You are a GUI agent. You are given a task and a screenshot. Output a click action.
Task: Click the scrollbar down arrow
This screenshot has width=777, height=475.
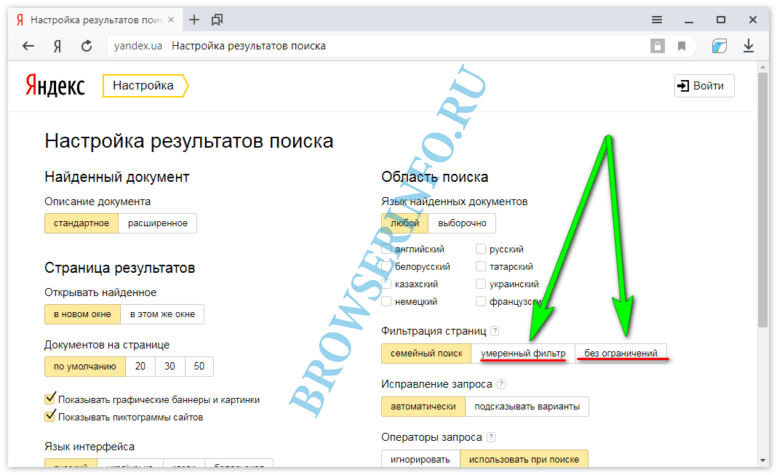tap(763, 461)
